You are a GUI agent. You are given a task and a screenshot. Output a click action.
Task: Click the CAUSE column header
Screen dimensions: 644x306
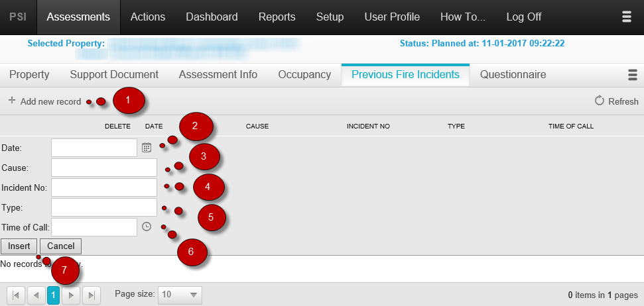[x=257, y=127]
